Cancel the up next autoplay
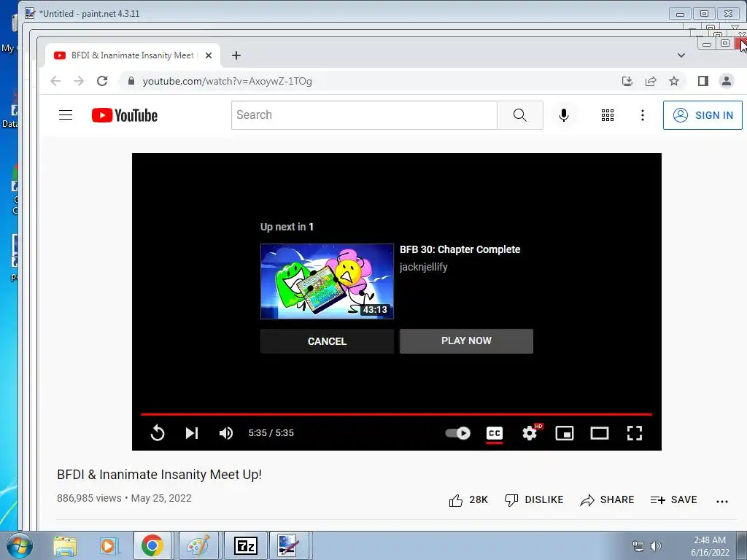This screenshot has height=560, width=747. (x=327, y=341)
